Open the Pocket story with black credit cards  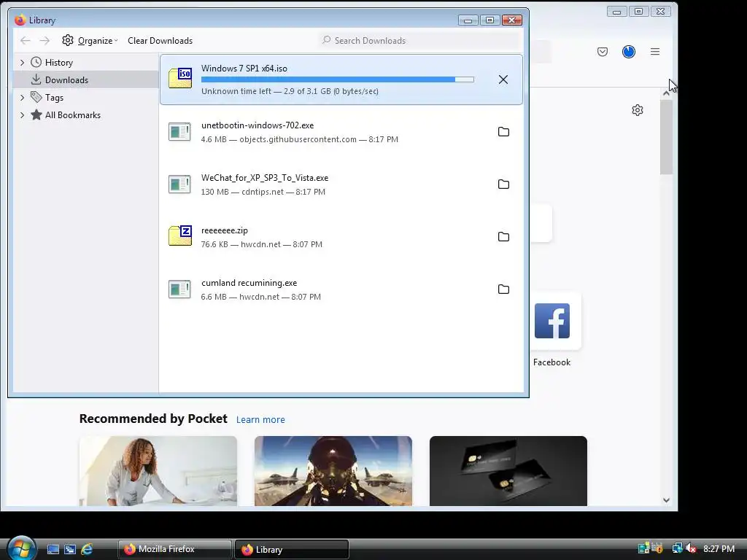point(508,471)
